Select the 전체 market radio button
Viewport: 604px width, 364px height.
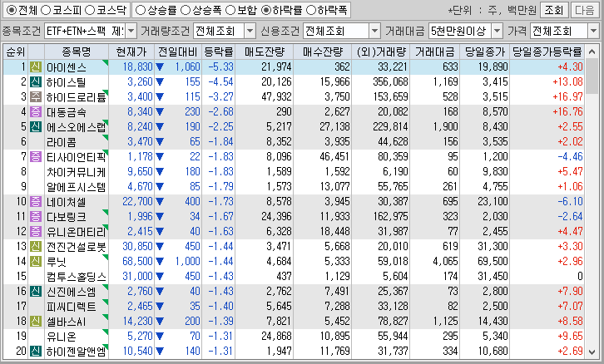[12, 11]
